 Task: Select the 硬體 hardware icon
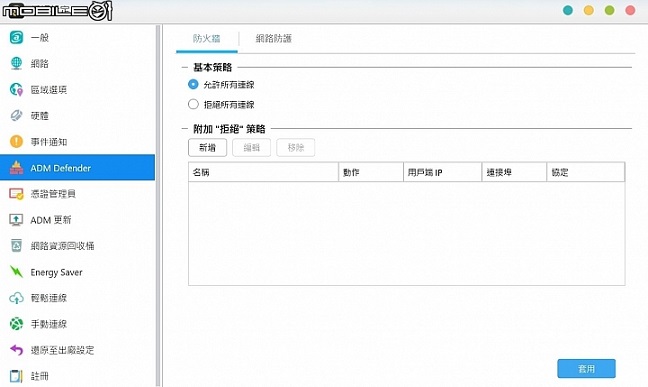(17, 115)
